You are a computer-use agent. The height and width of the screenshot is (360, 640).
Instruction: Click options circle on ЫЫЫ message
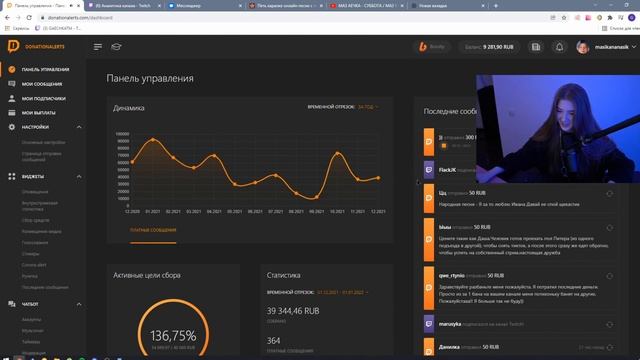(609, 228)
